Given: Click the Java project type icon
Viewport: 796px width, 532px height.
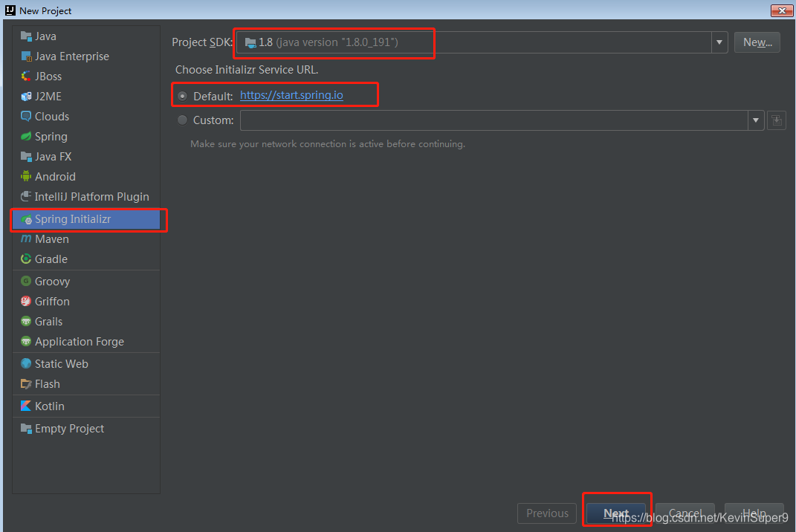Looking at the screenshot, I should pos(26,36).
